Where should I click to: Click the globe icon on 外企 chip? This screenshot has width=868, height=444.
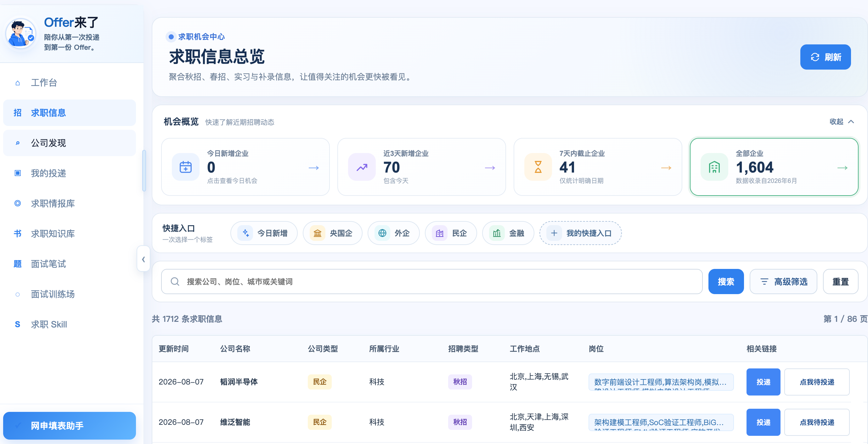tap(382, 233)
